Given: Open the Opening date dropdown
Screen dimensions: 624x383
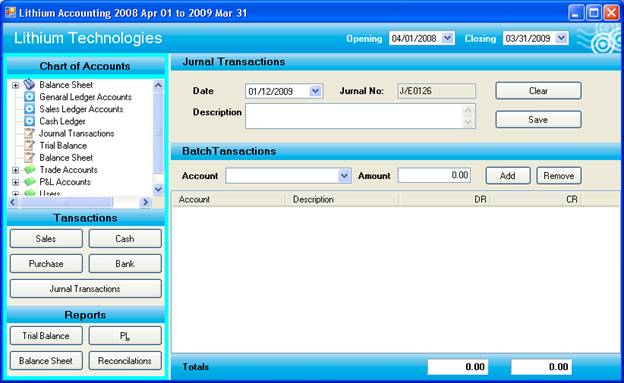Looking at the screenshot, I should pyautogui.click(x=447, y=38).
